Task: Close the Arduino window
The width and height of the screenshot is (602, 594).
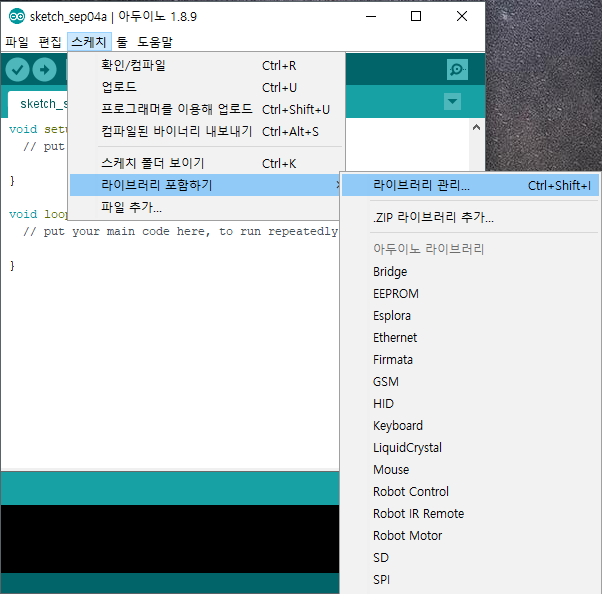Action: 462,16
